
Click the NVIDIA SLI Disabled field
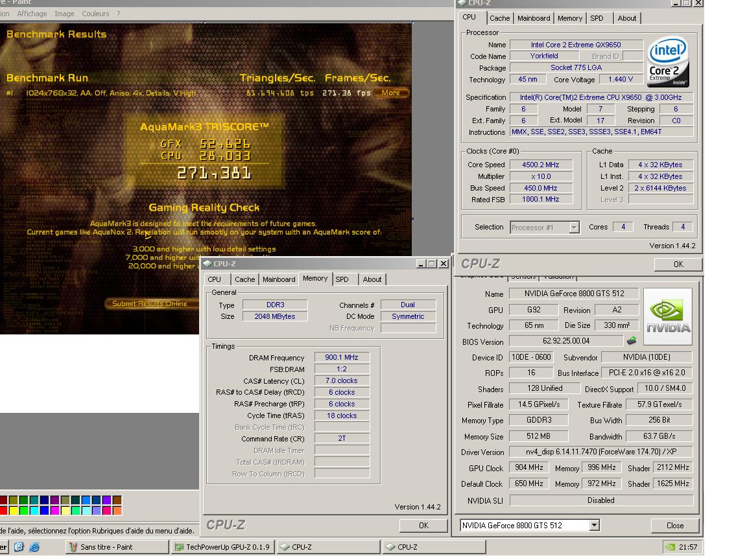click(600, 500)
